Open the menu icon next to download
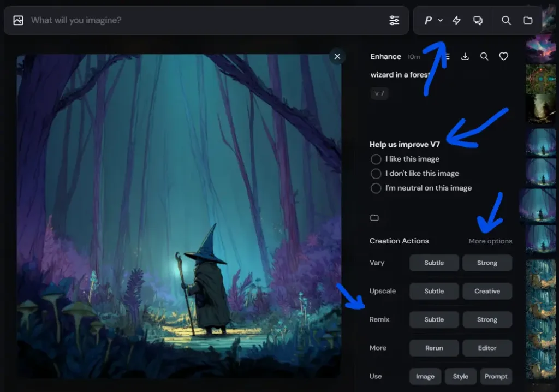The width and height of the screenshot is (559, 392). [447, 56]
